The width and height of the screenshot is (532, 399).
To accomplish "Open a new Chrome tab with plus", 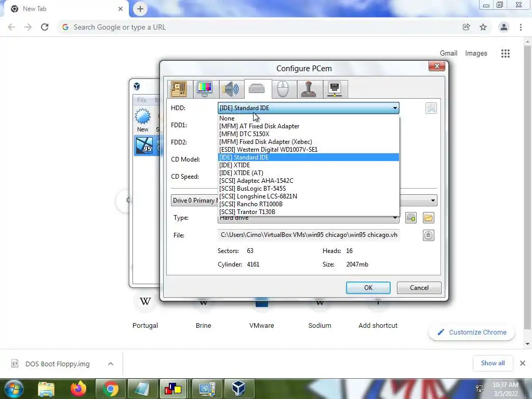I will click(x=140, y=9).
